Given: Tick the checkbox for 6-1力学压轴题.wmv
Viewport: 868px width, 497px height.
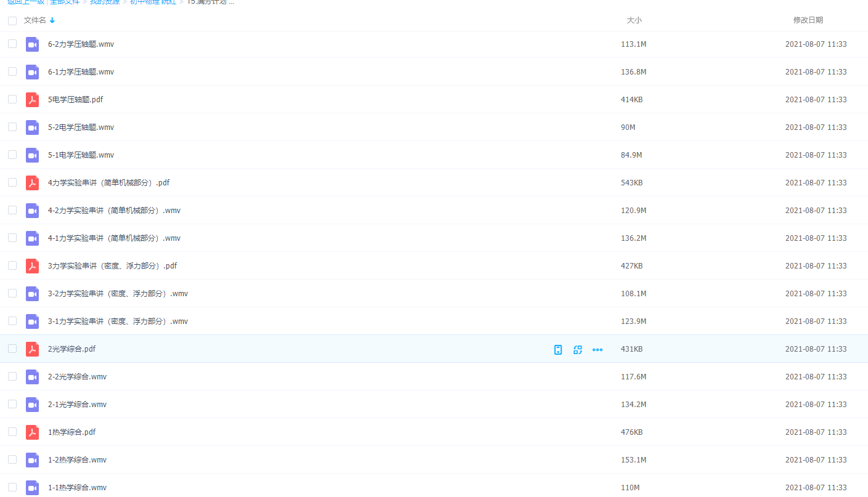Looking at the screenshot, I should (12, 71).
